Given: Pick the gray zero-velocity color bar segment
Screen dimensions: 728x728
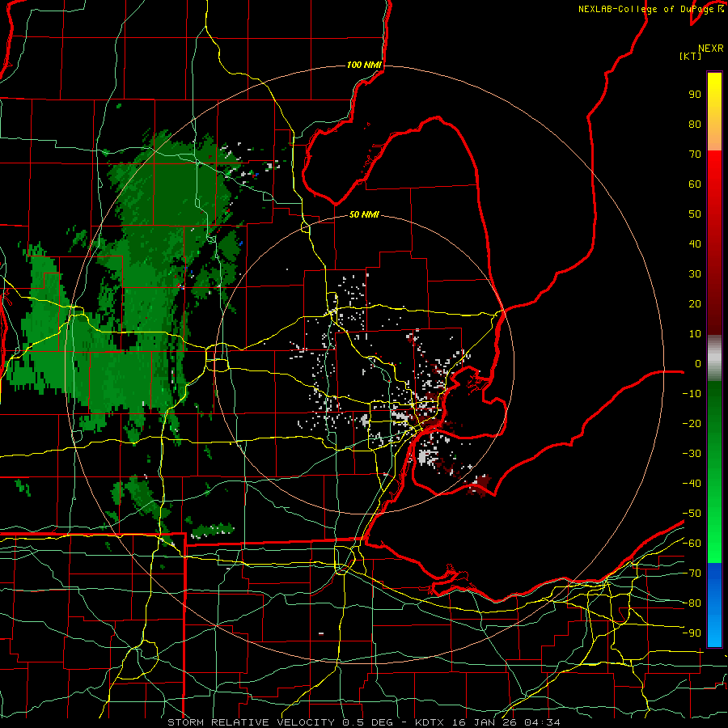Looking at the screenshot, I should click(x=714, y=358).
